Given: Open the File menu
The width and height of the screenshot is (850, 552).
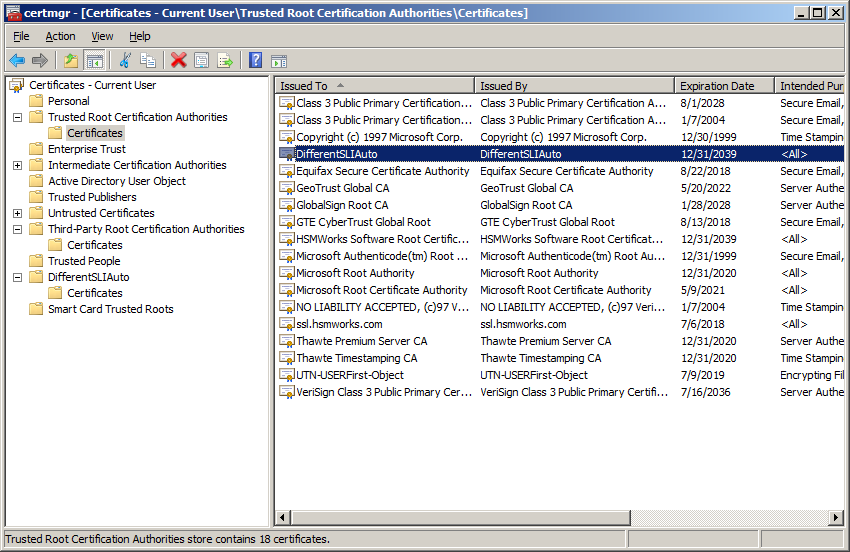Looking at the screenshot, I should (21, 36).
